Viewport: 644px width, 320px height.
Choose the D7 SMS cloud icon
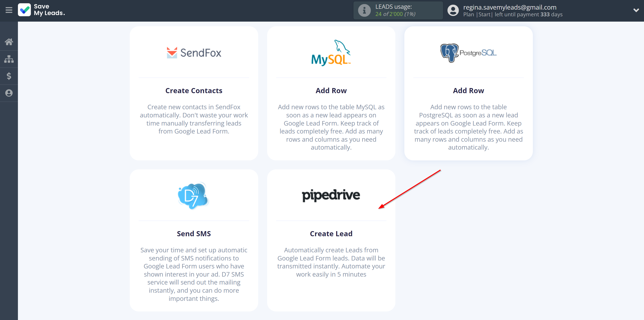tap(193, 196)
